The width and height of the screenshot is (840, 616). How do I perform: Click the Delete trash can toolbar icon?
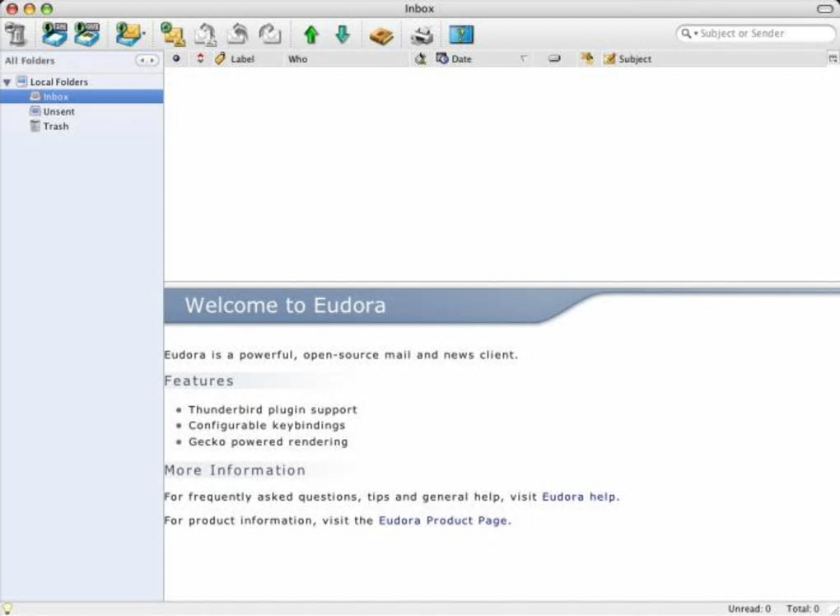[x=16, y=35]
